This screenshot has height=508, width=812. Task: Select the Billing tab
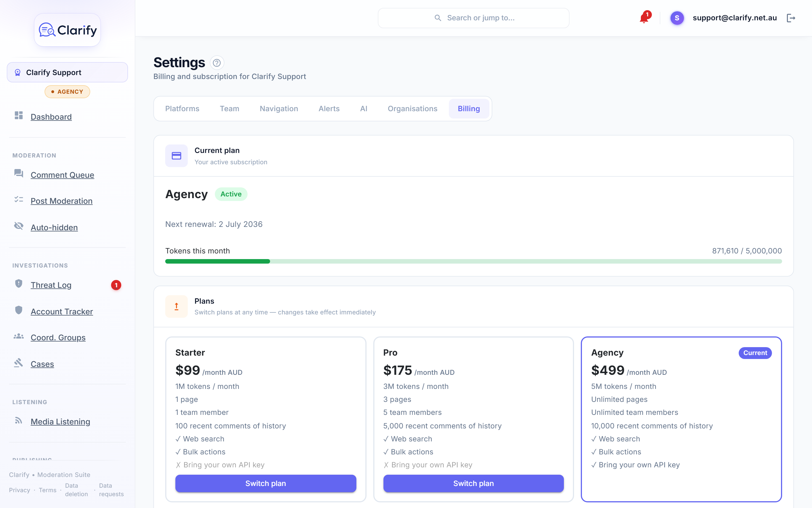(x=469, y=109)
